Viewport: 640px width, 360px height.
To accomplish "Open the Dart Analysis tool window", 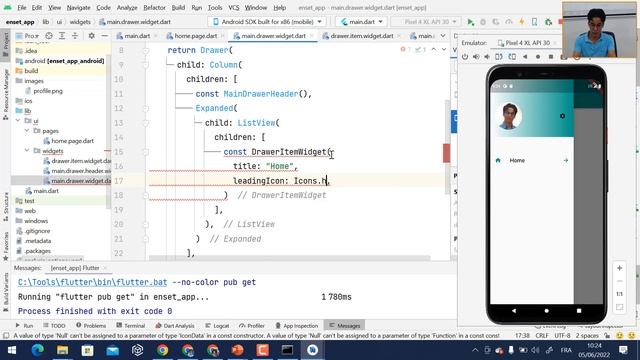I will [175, 326].
